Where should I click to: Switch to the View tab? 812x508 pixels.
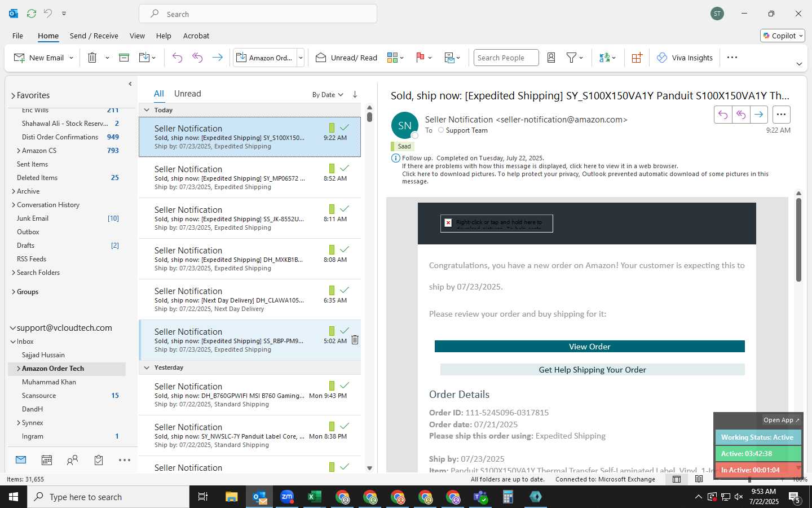tap(137, 36)
